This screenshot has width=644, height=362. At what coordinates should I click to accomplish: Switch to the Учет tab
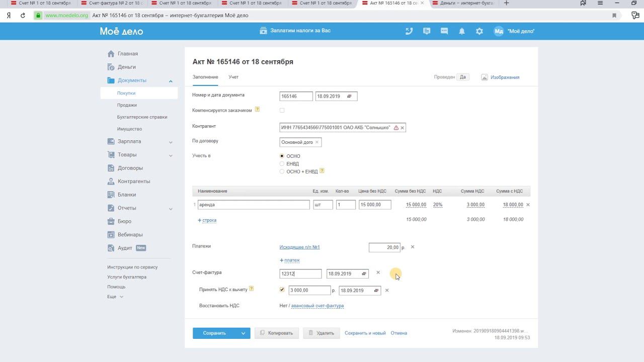[233, 77]
